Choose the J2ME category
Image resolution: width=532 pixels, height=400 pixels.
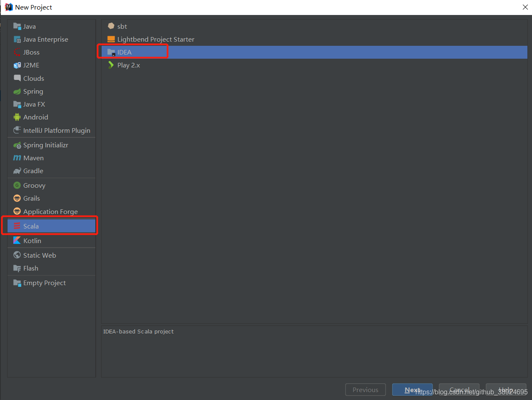coord(51,65)
